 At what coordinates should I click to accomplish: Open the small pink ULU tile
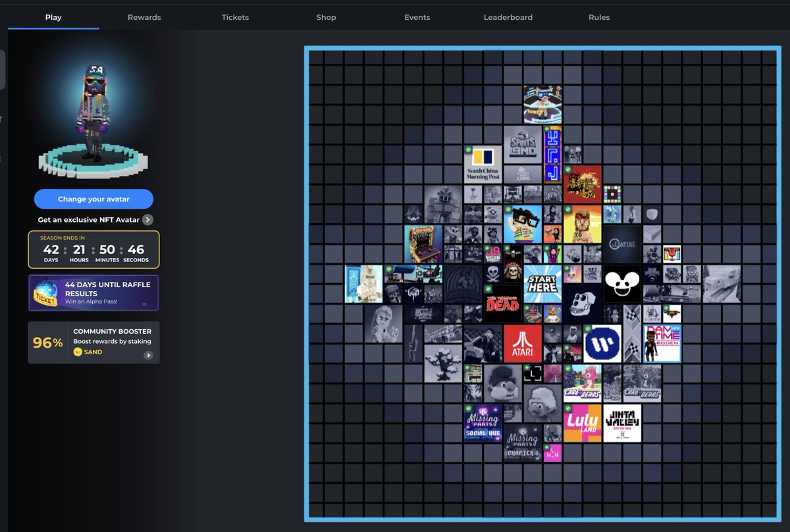tap(552, 452)
